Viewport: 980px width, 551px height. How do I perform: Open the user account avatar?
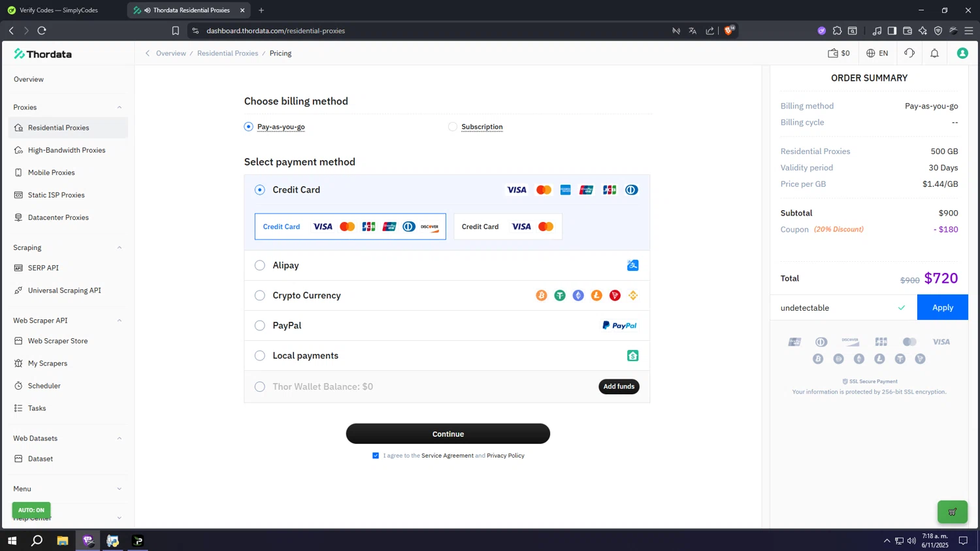pyautogui.click(x=962, y=54)
